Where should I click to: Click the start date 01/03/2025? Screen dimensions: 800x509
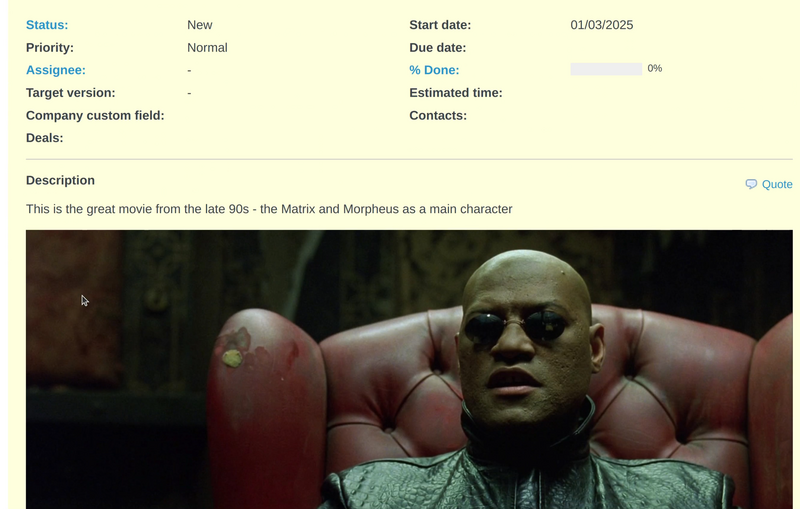tap(602, 25)
